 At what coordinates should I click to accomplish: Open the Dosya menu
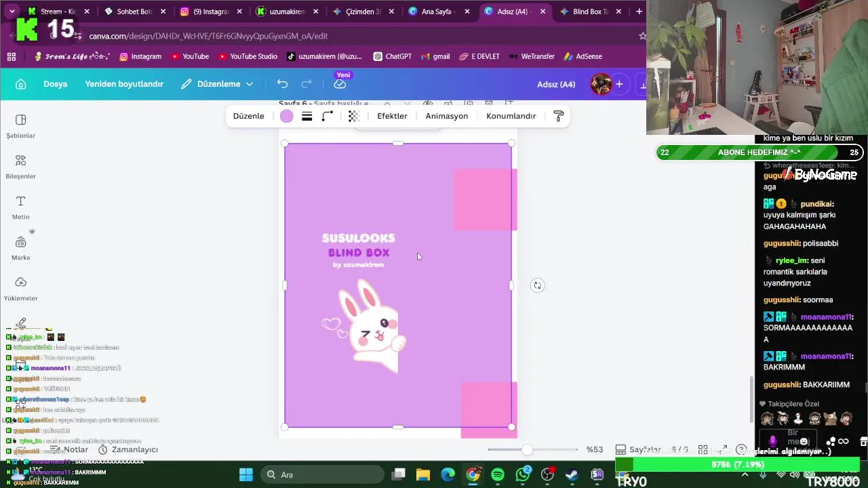pyautogui.click(x=56, y=84)
